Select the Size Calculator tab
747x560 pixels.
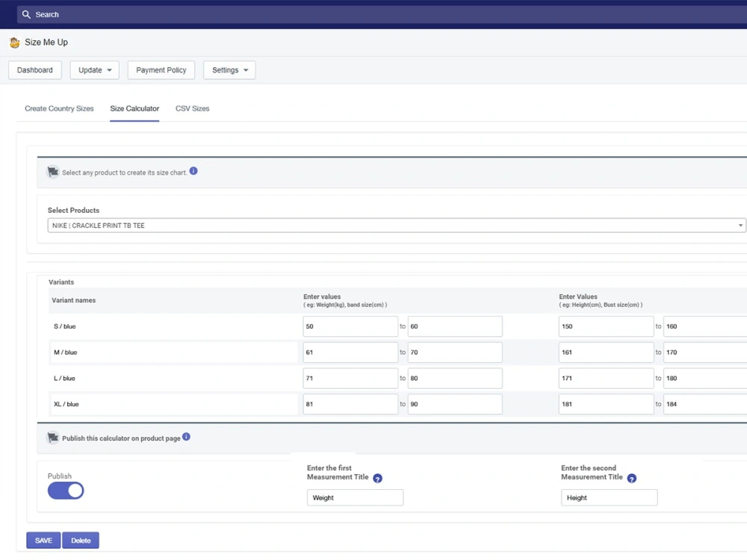(x=134, y=108)
